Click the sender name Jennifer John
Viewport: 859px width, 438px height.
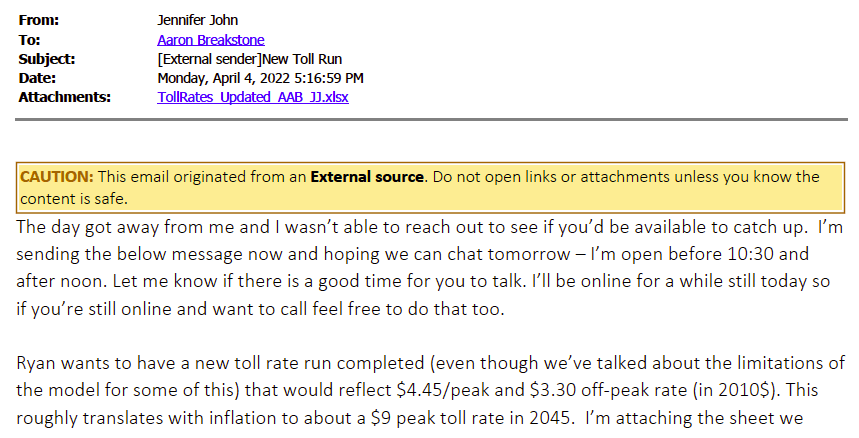click(196, 21)
